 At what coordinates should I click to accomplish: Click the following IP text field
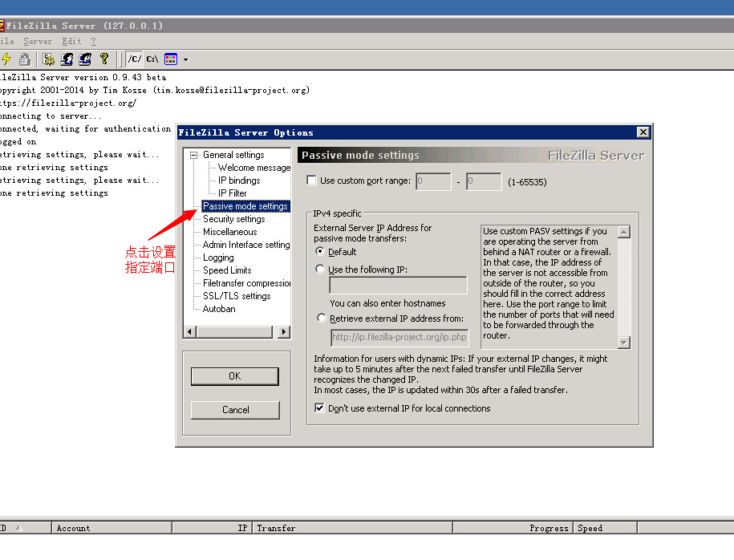coord(399,285)
